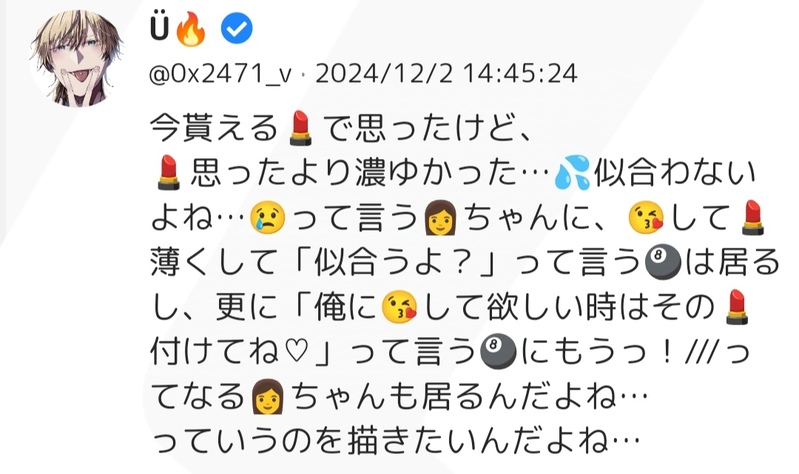Click the kissing face emoji after 俺に
Viewport: 799px width, 474px height.
click(400, 307)
